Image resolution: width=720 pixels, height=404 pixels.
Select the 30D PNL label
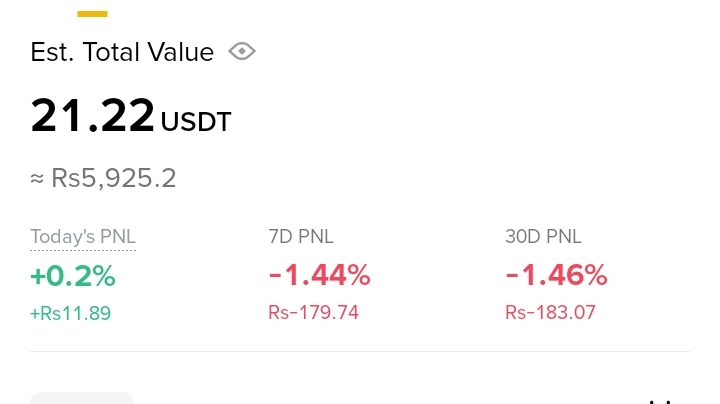pyautogui.click(x=543, y=237)
